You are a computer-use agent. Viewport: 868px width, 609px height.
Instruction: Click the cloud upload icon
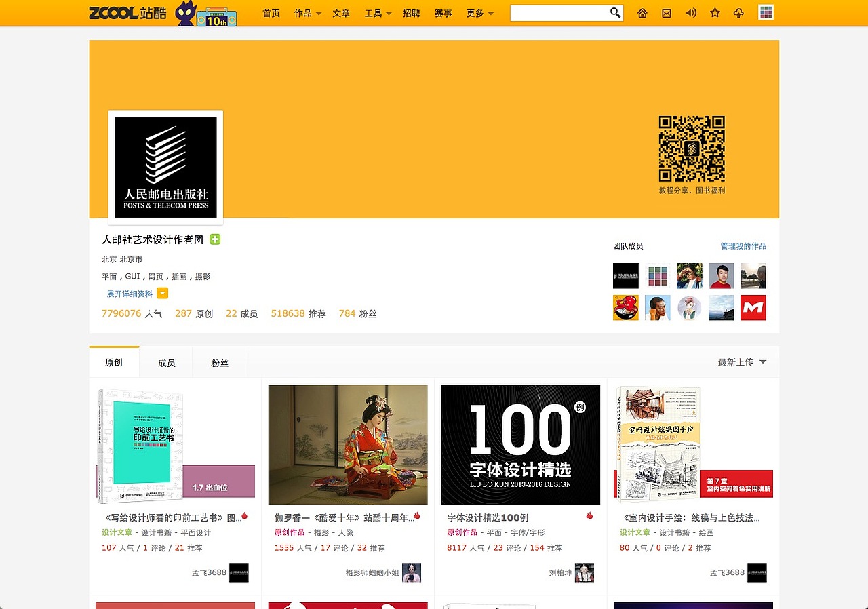coord(739,13)
